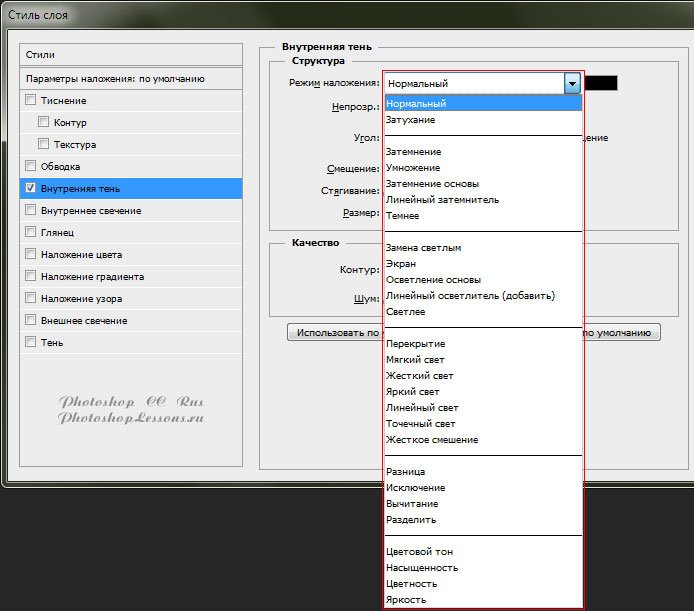694x611 pixels.
Task: Pick the Перекрытие blend mode
Action: click(415, 344)
